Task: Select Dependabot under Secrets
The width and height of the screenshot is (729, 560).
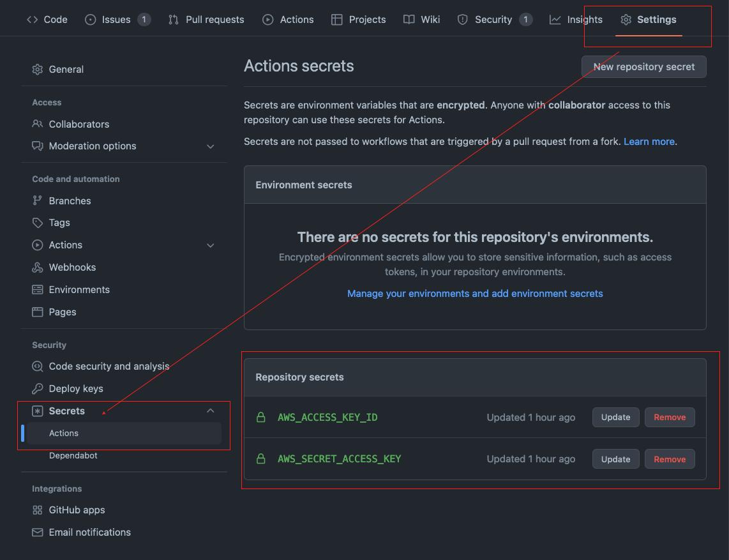Action: click(73, 455)
